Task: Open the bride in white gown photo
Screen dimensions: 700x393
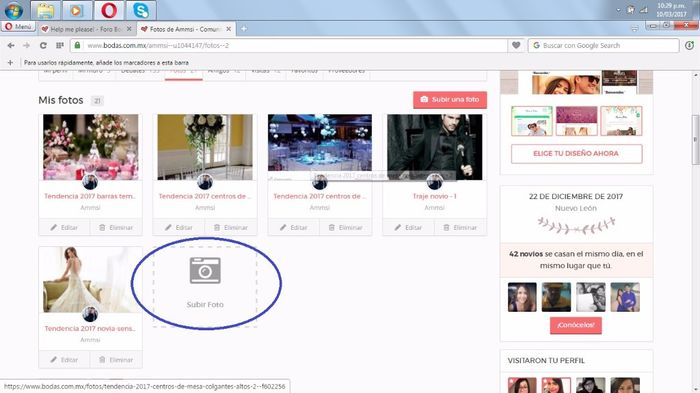Action: click(x=91, y=279)
